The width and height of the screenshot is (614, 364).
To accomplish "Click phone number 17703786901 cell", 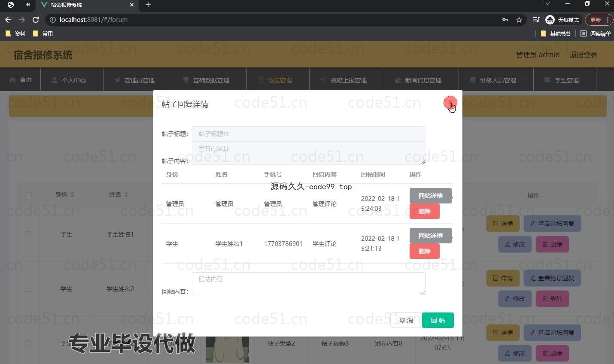I will 283,244.
